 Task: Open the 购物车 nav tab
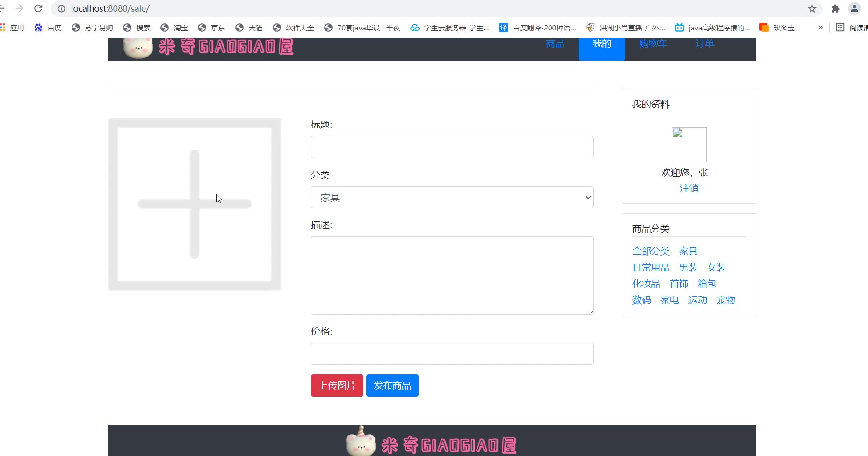coord(653,44)
